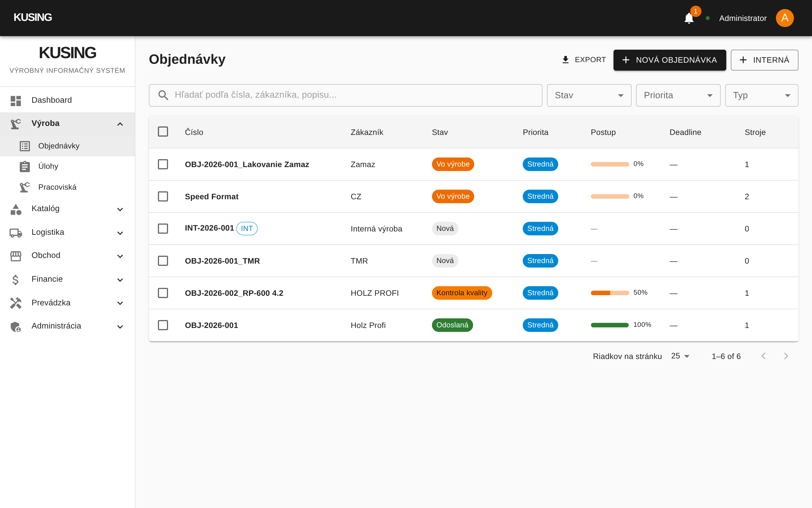Click the Katalóg shapes icon
The height and width of the screenshot is (508, 812).
(16, 209)
